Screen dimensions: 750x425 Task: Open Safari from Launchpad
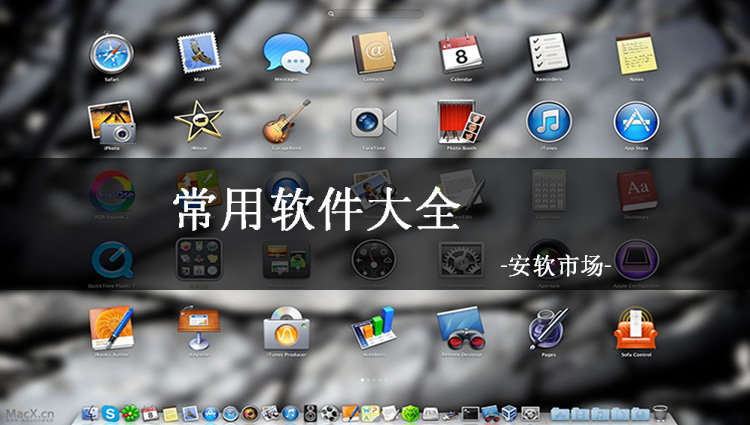(111, 53)
